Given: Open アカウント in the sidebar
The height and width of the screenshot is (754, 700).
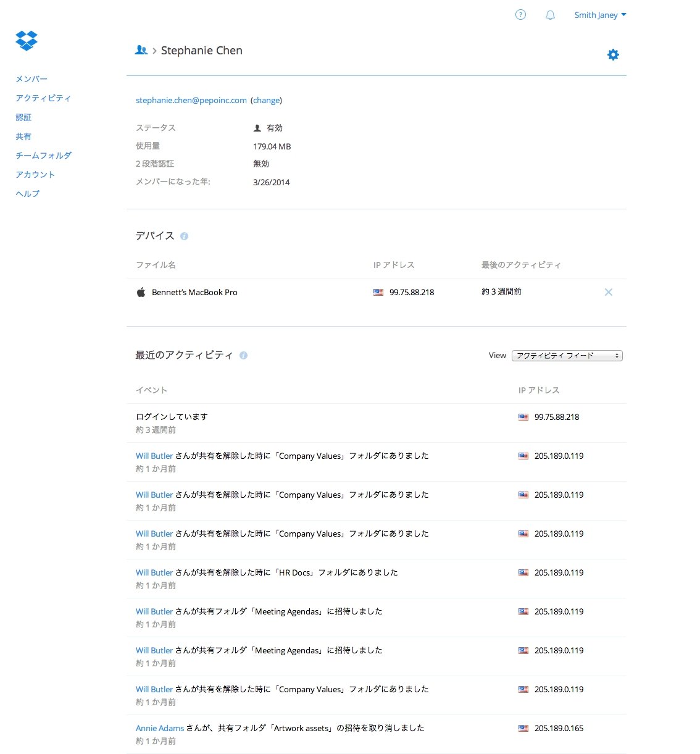Looking at the screenshot, I should (35, 175).
